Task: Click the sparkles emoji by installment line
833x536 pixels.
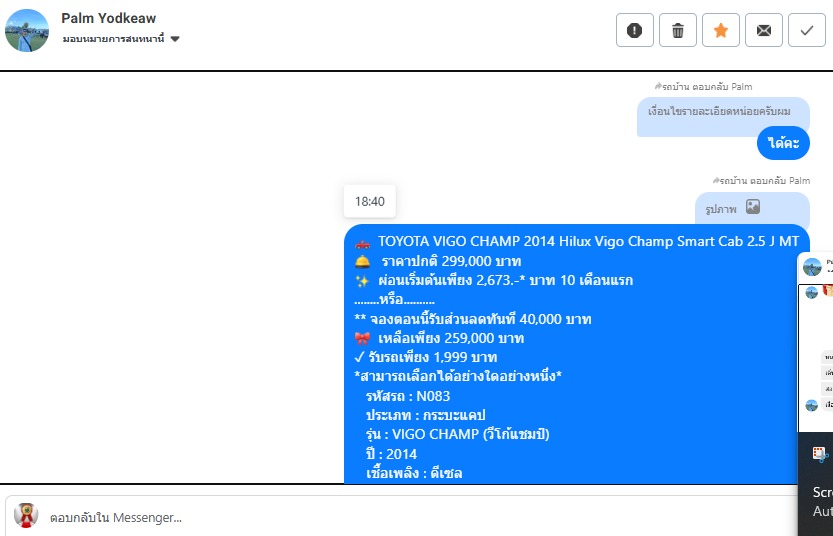Action: 362,281
